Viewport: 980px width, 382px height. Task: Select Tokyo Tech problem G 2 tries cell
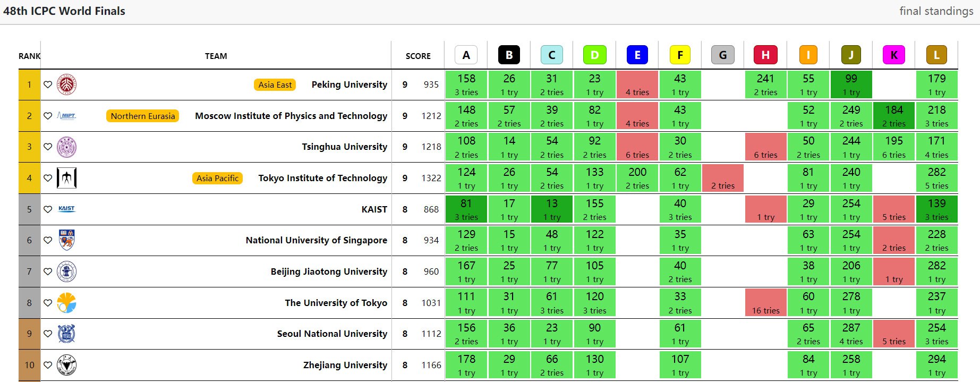click(x=723, y=178)
